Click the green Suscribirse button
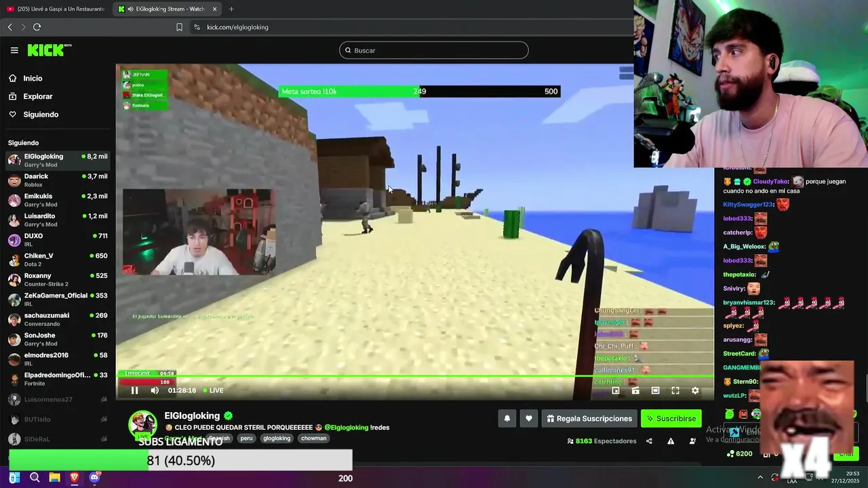Image resolution: width=868 pixels, height=488 pixels. pos(671,419)
